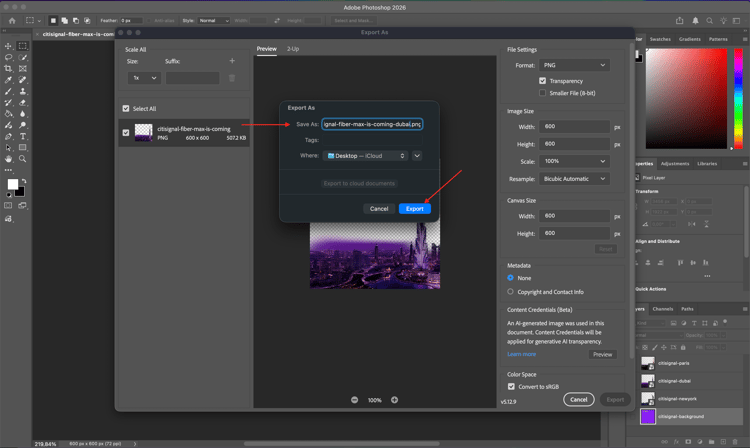
Task: Toggle the Transparency checkbox
Action: pos(543,81)
